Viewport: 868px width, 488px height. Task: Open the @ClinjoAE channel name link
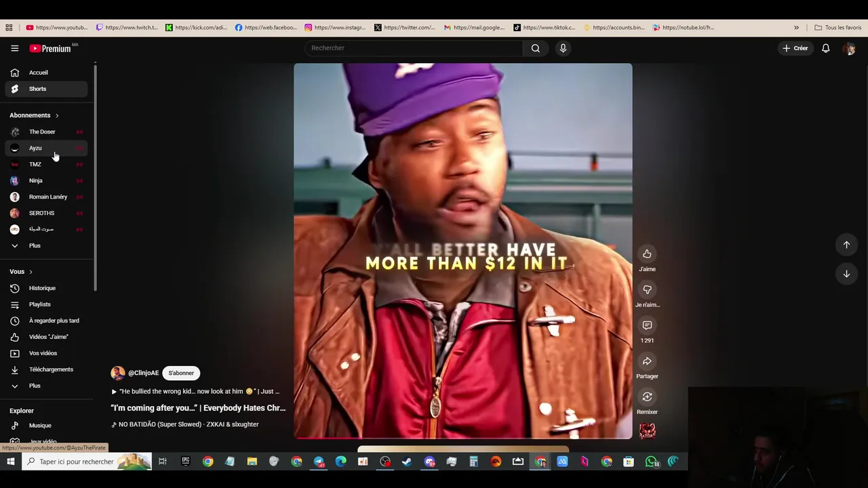coord(143,373)
